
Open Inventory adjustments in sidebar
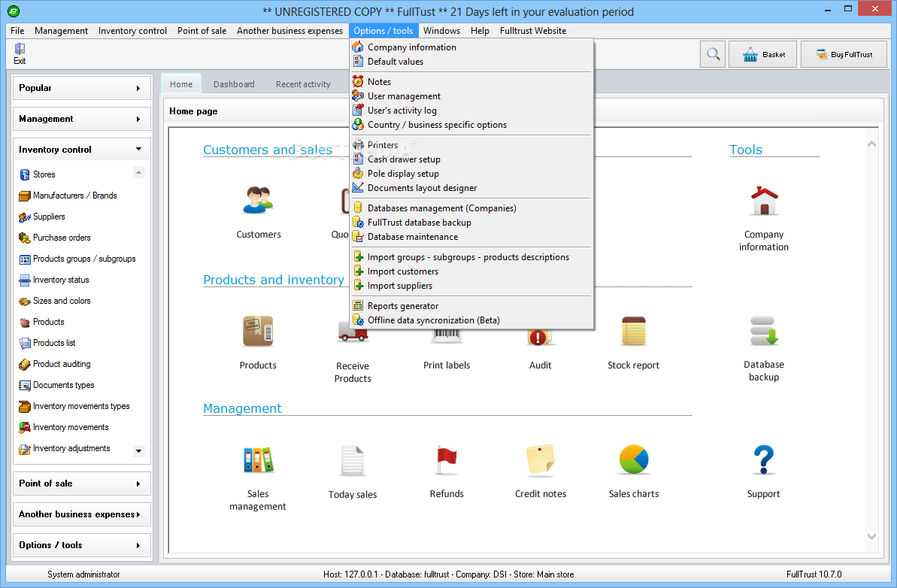pos(65,448)
